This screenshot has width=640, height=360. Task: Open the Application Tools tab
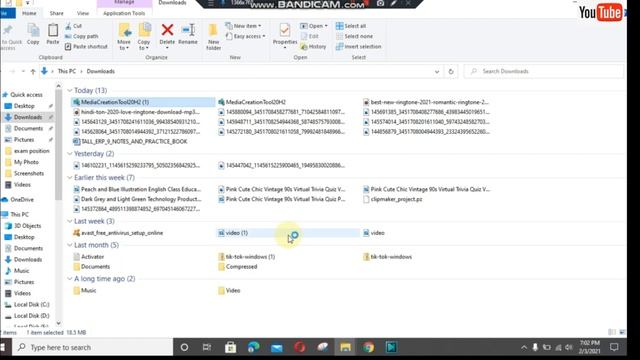124,13
